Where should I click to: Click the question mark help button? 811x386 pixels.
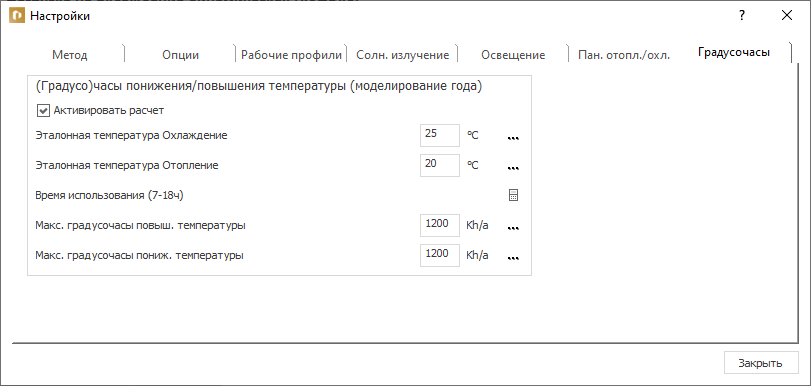click(x=741, y=16)
